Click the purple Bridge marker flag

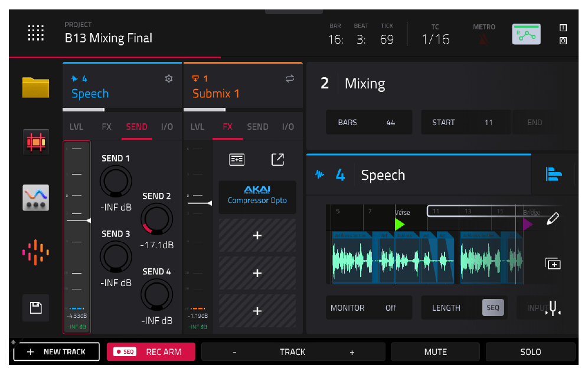click(x=528, y=225)
